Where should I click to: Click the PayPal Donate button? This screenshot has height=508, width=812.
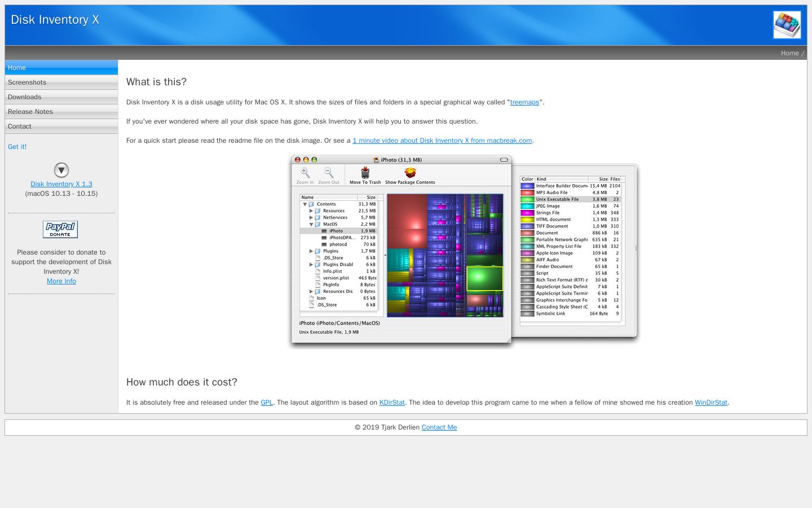[60, 230]
